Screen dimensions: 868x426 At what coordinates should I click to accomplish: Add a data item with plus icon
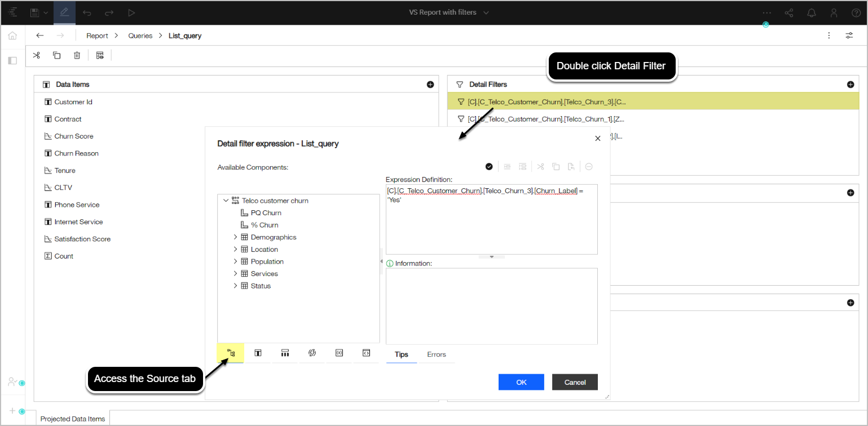coord(430,85)
